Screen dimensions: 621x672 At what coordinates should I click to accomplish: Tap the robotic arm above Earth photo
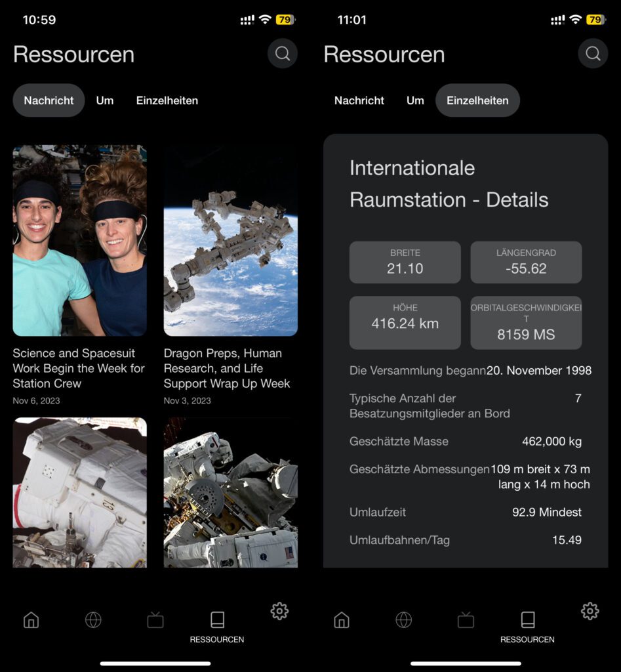coord(231,240)
